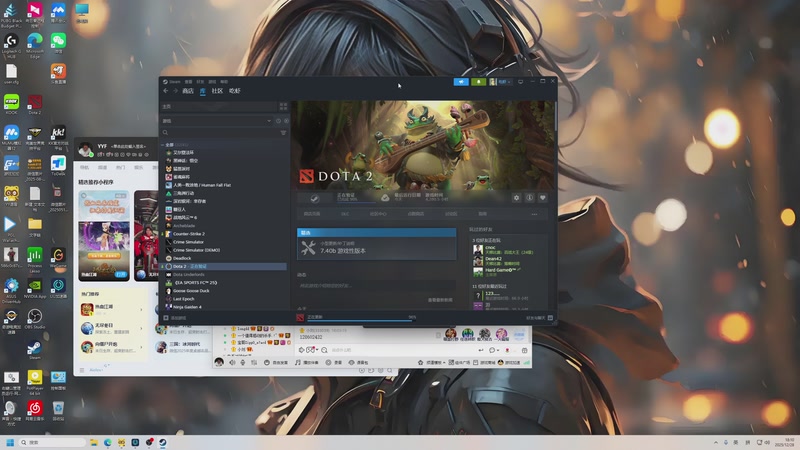The height and width of the screenshot is (450, 800).
Task: Click the Steam icon in the taskbar
Action: tap(162, 442)
